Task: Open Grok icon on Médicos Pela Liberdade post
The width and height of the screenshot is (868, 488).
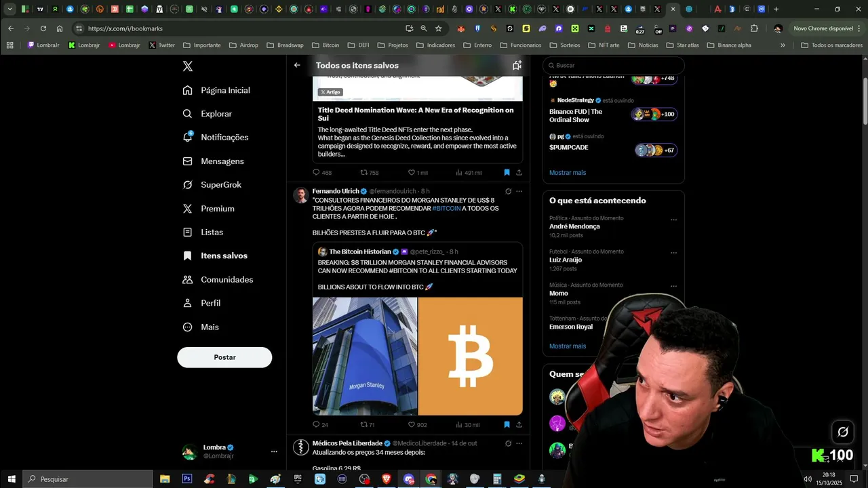Action: pos(508,443)
